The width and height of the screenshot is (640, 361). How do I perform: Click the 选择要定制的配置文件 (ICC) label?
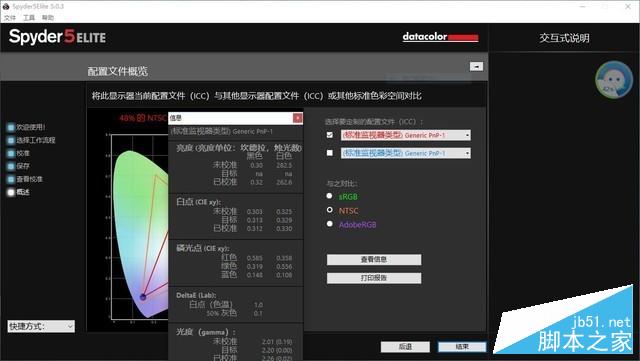[374, 122]
